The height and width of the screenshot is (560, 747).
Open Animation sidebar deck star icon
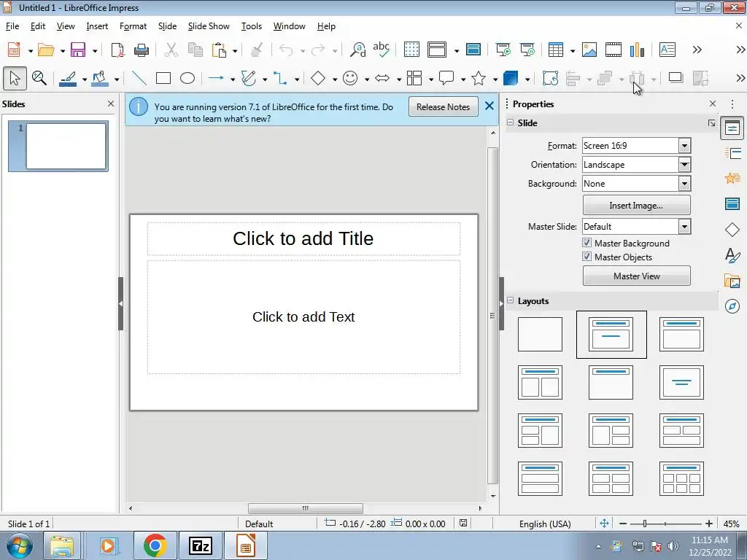coord(732,179)
